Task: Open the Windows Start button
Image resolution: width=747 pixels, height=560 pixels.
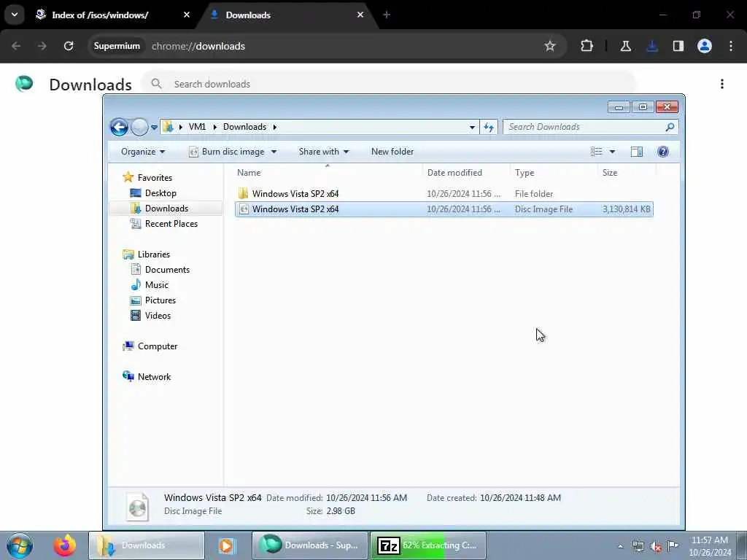Action: [x=20, y=545]
